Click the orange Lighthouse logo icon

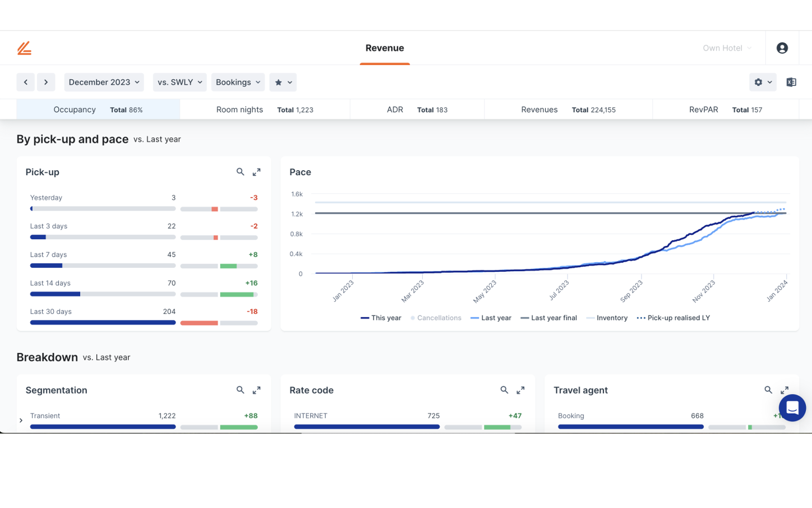(x=24, y=48)
